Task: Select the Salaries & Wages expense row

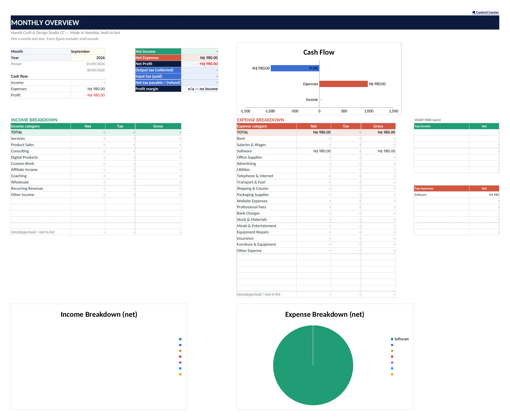Action: pos(316,145)
